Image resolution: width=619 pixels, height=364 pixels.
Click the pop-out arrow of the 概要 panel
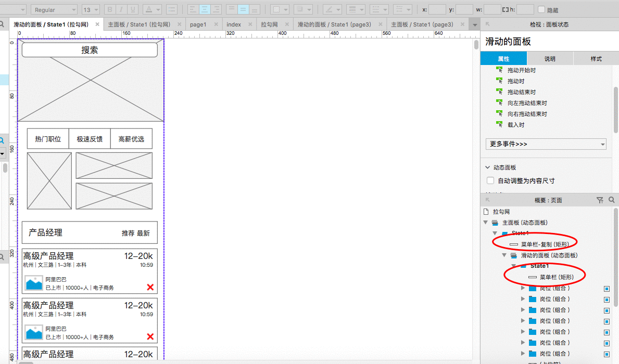[487, 200]
